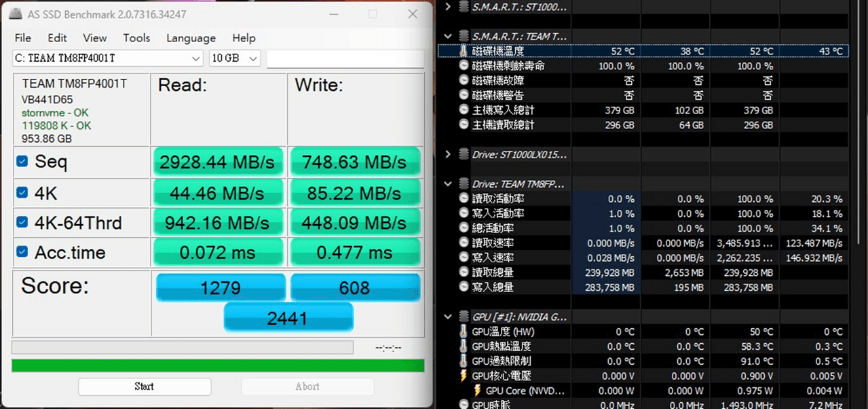This screenshot has height=409, width=868.
Task: Click the icon beside 磁碟機故障
Action: tap(464, 80)
